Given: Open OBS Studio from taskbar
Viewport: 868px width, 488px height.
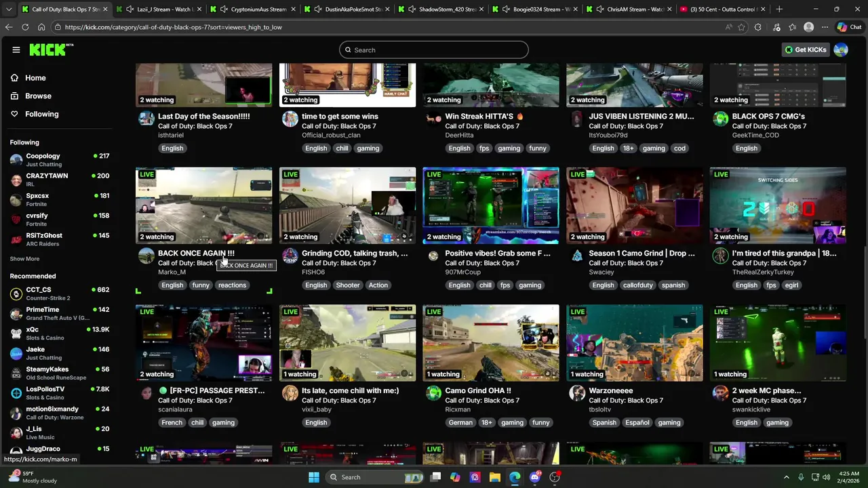Looking at the screenshot, I should coord(555,477).
